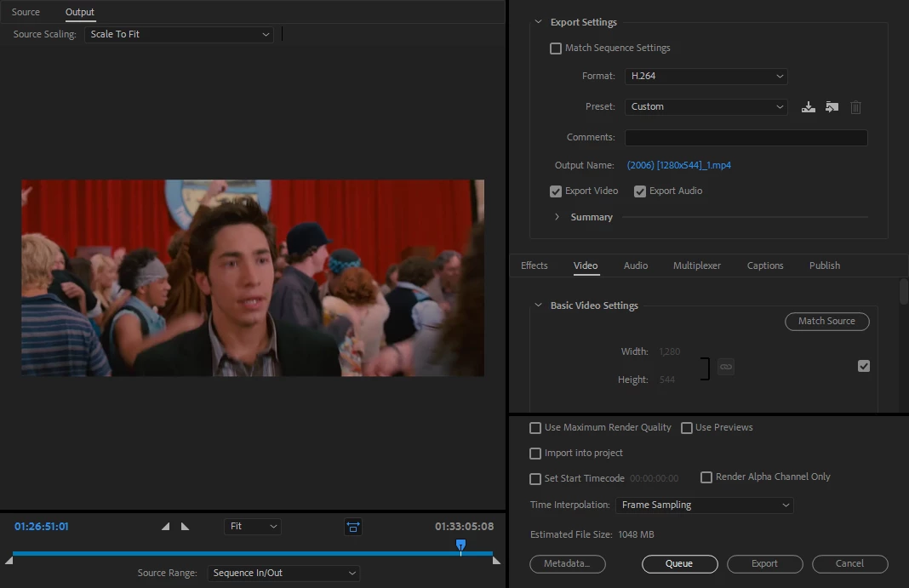This screenshot has width=909, height=588.
Task: Click the Height value 544
Action: point(666,380)
